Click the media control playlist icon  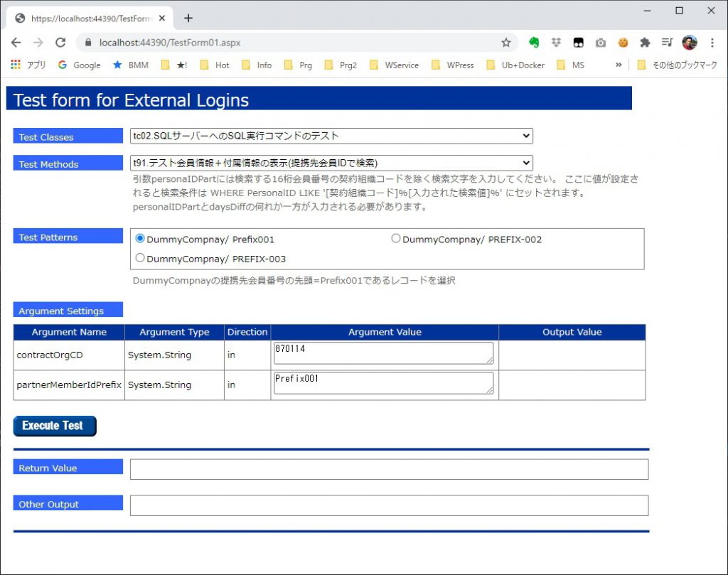[667, 43]
